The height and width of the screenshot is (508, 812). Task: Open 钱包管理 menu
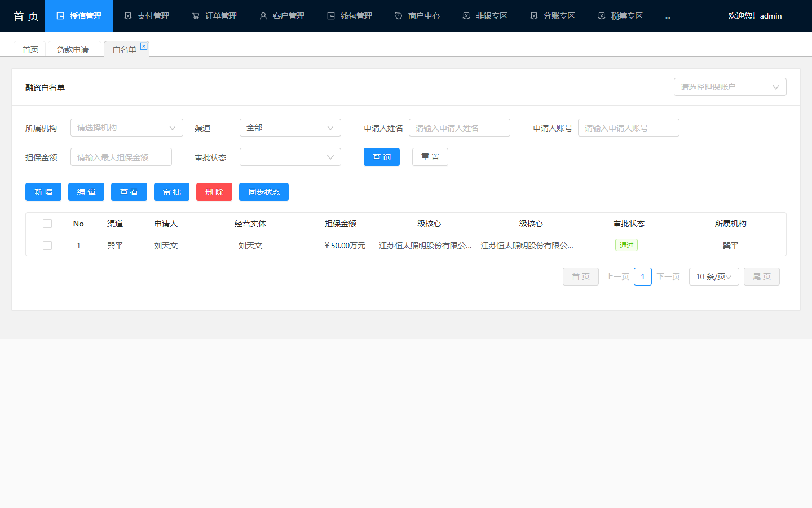(x=350, y=16)
